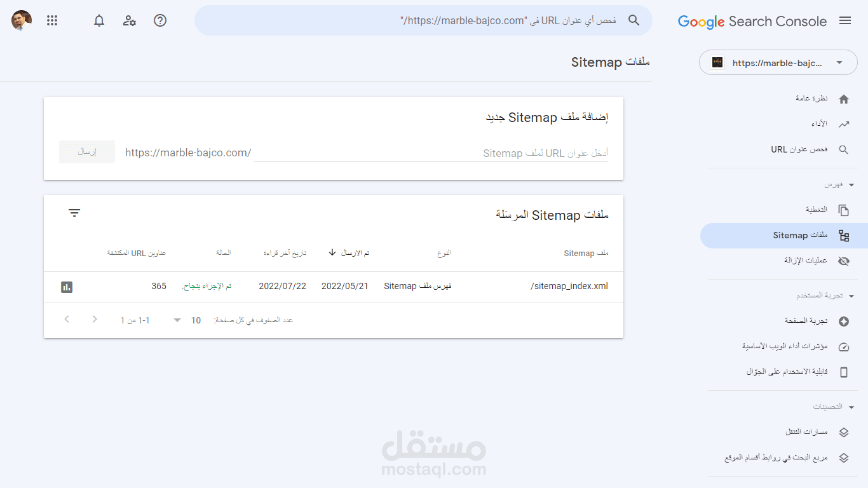Open the property selector dropdown
Viewport: 868px width, 488px height.
(x=778, y=62)
